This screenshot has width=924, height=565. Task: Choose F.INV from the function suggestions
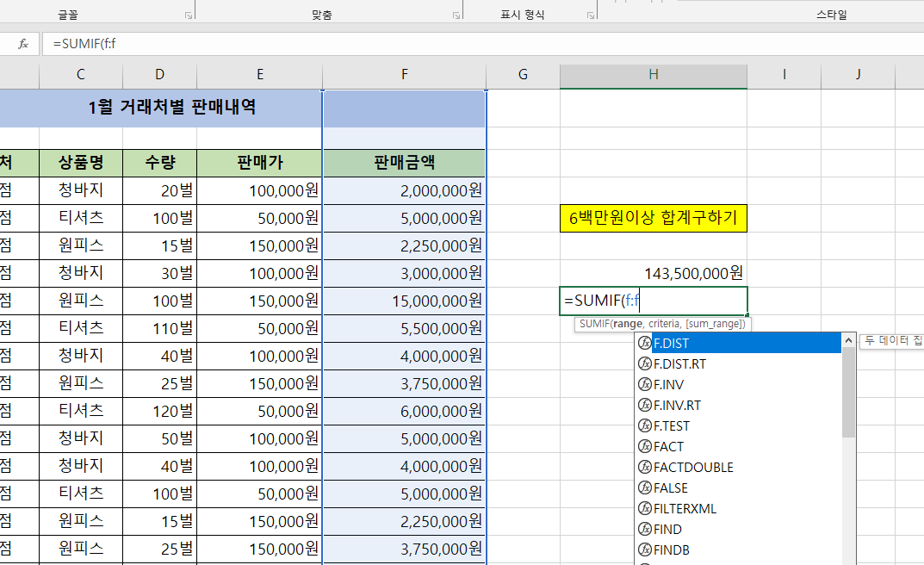739,384
